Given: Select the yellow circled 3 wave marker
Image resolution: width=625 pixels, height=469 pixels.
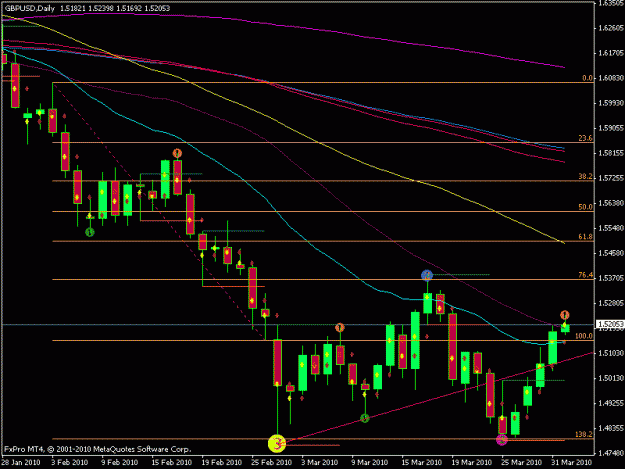Looking at the screenshot, I should (x=277, y=443).
